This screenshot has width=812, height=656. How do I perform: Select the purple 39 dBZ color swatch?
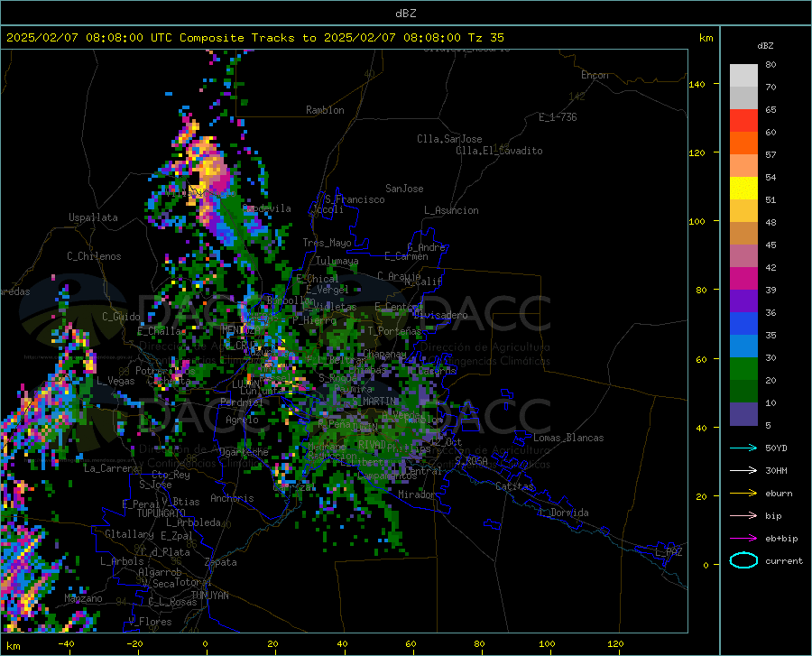point(743,301)
